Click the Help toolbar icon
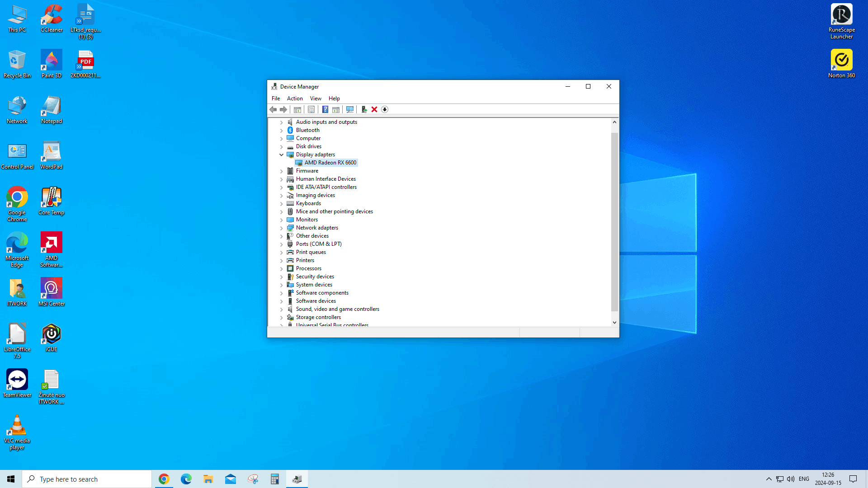The height and width of the screenshot is (488, 868). [x=325, y=109]
